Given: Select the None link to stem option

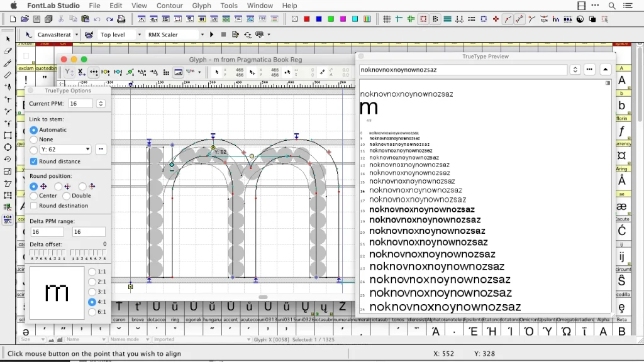Looking at the screenshot, I should coord(34,140).
